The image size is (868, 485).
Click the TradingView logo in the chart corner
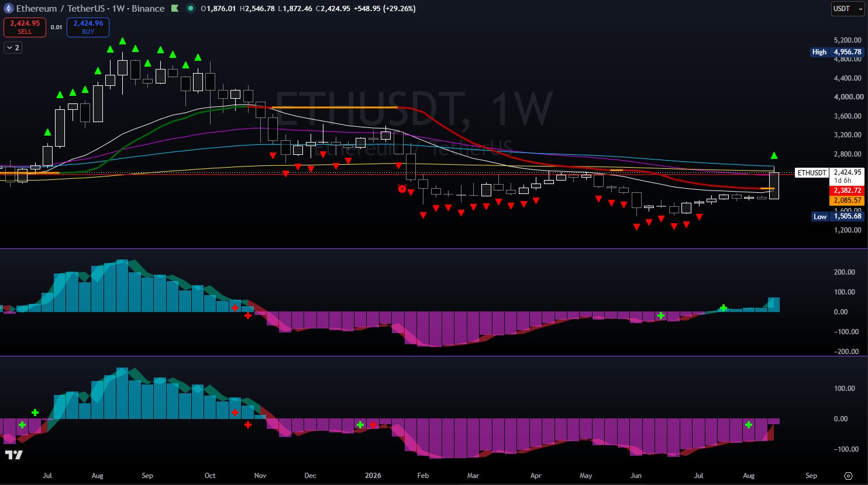(x=14, y=455)
